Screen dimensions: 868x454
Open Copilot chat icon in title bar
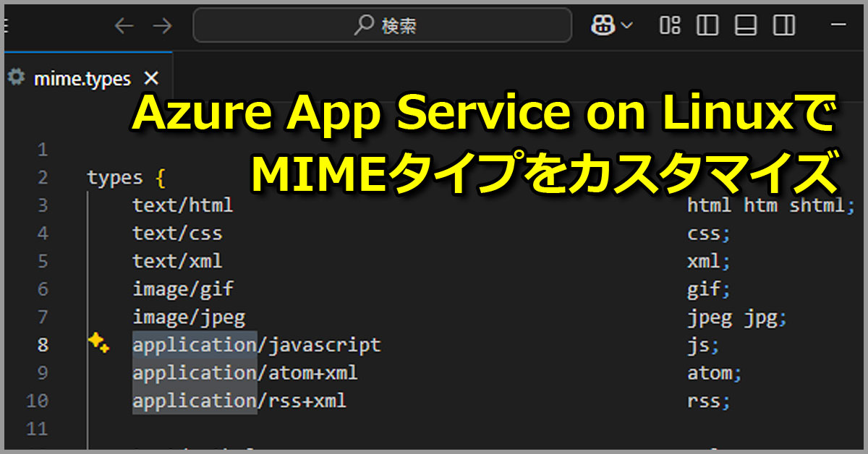click(602, 26)
